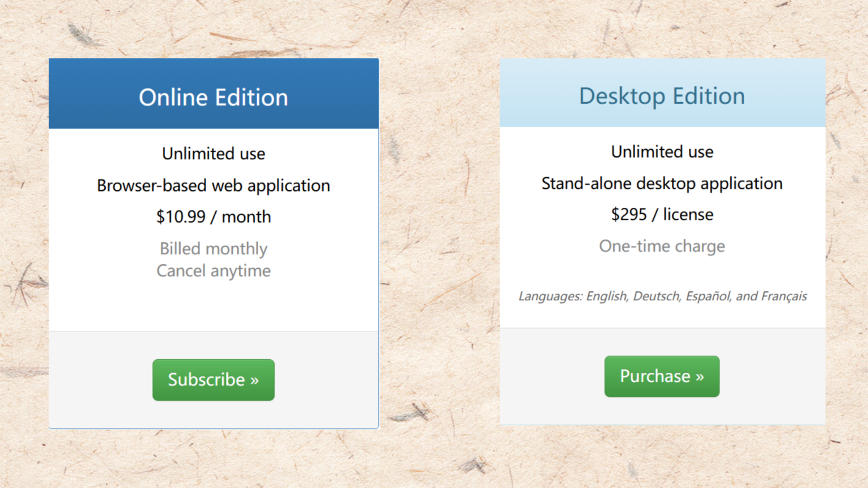Select the Online Edition header
The height and width of the screenshot is (488, 868).
[x=213, y=97]
